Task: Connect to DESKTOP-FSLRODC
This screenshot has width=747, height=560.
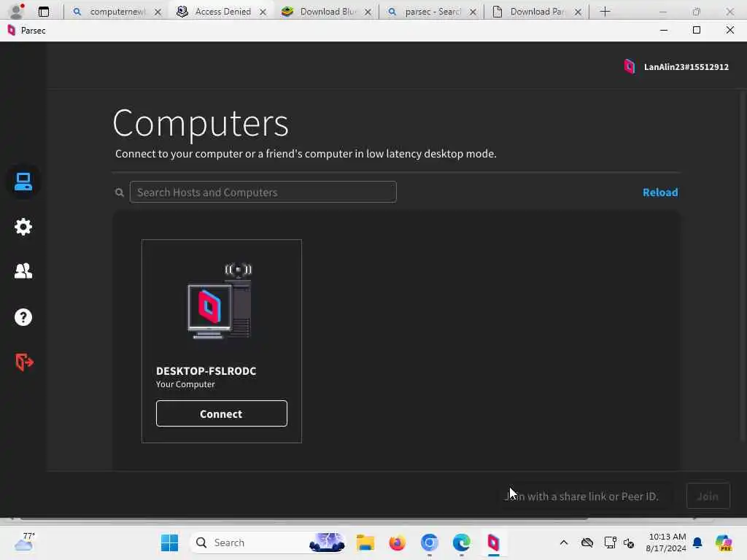Action: [x=222, y=413]
